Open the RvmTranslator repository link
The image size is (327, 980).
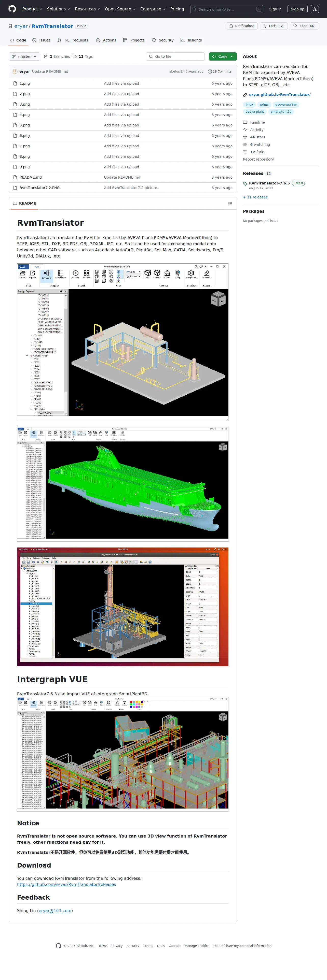(x=52, y=26)
